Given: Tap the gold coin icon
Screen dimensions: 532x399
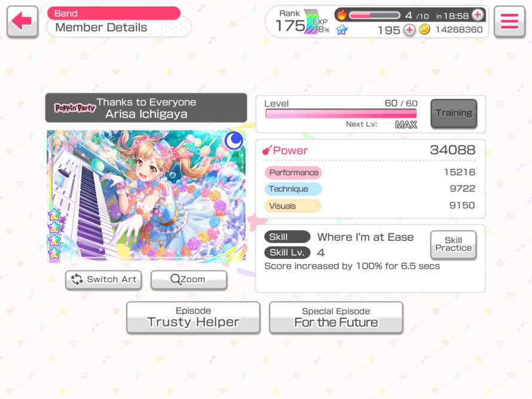Looking at the screenshot, I should 424,30.
